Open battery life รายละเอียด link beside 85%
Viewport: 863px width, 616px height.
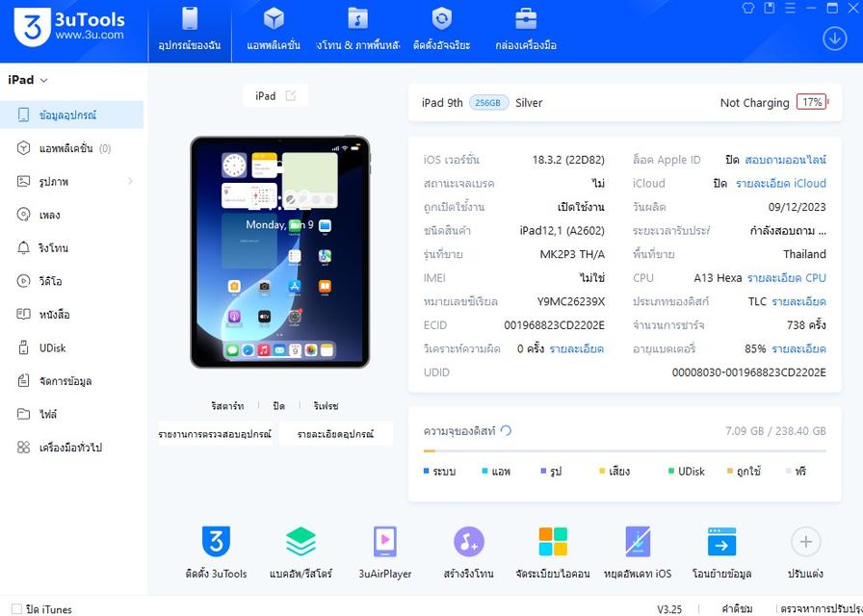[x=798, y=349]
